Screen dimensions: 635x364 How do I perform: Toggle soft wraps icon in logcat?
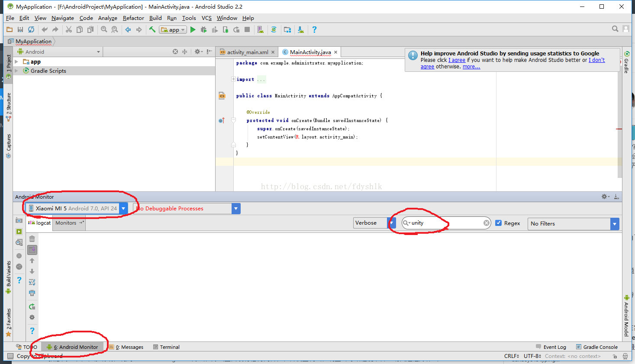pyautogui.click(x=32, y=282)
